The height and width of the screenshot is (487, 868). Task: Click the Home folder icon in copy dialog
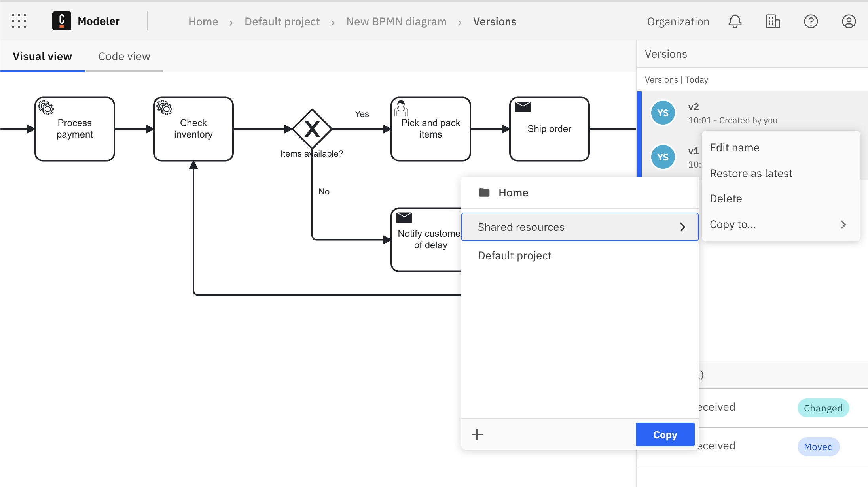pos(484,193)
